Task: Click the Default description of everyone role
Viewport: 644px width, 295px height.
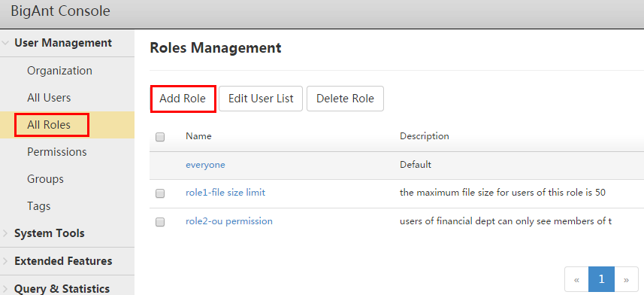Action: (x=416, y=165)
